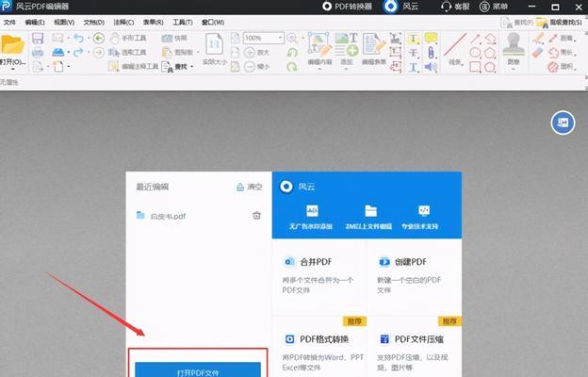Viewport: 588px width, 377px height.
Task: Open the 编辑(E) menu
Action: 35,23
